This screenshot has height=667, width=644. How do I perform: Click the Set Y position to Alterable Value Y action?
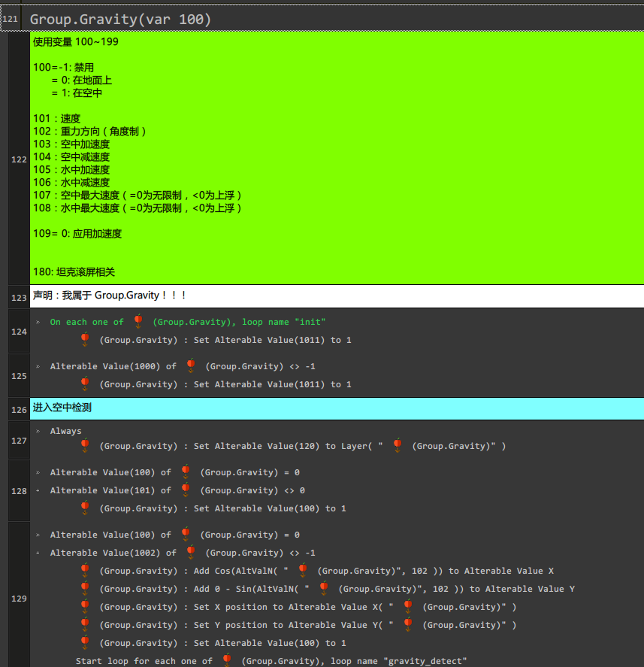coord(307,625)
